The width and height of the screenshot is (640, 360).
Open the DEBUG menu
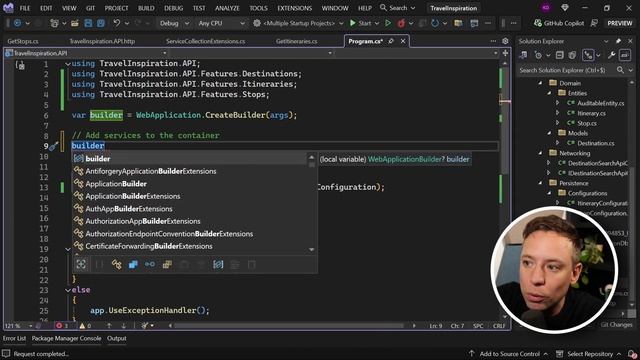(173, 8)
